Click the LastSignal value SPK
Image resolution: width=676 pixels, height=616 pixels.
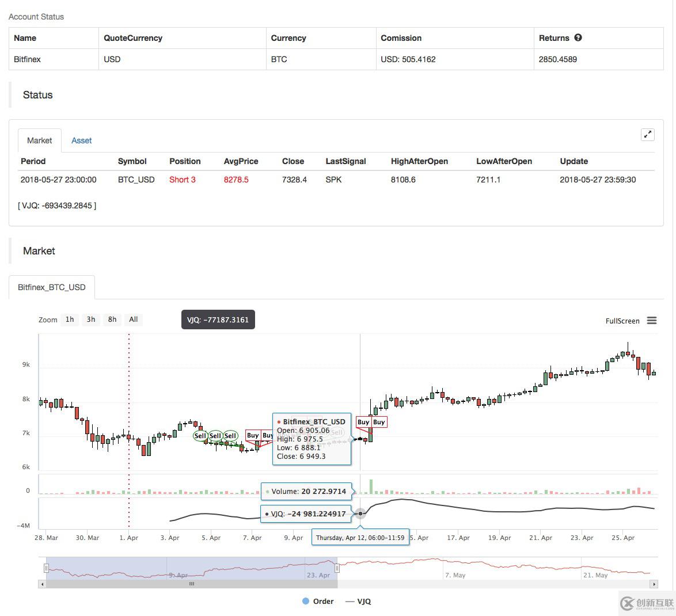(333, 180)
